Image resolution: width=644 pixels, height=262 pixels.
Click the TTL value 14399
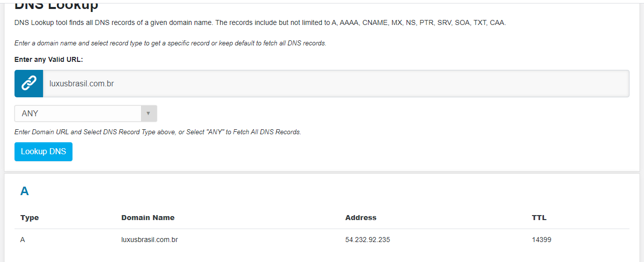click(x=541, y=240)
